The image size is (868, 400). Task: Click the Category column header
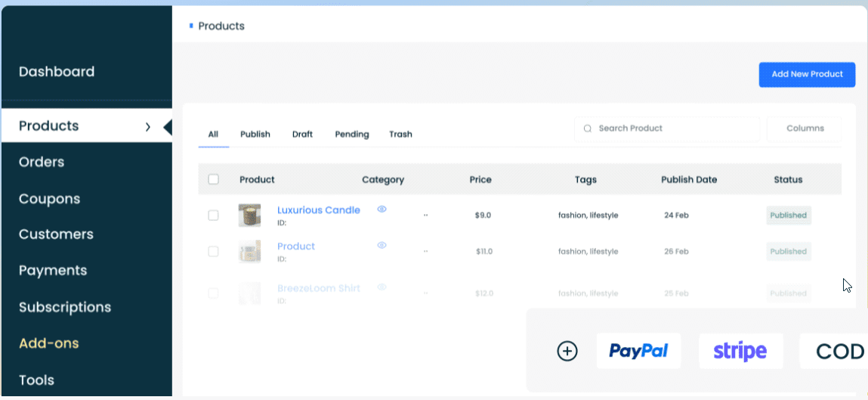[x=383, y=179]
